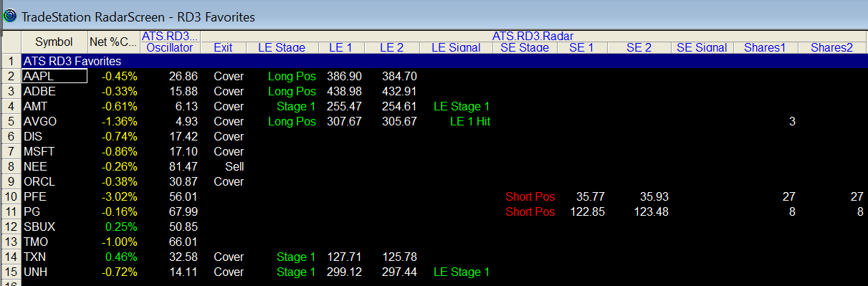Click the Stage 1 cell for TXN
This screenshot has width=868, height=286.
click(296, 257)
